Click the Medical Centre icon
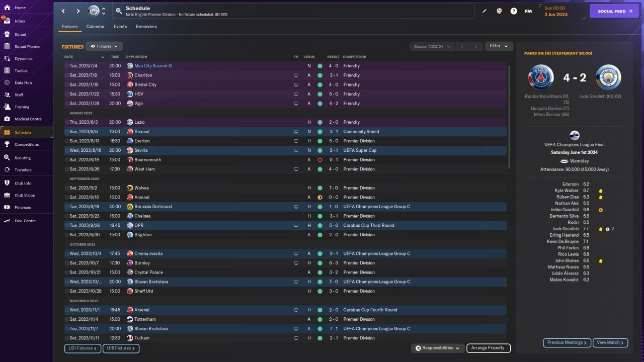Screen dimensions: 644x362 tap(7, 119)
